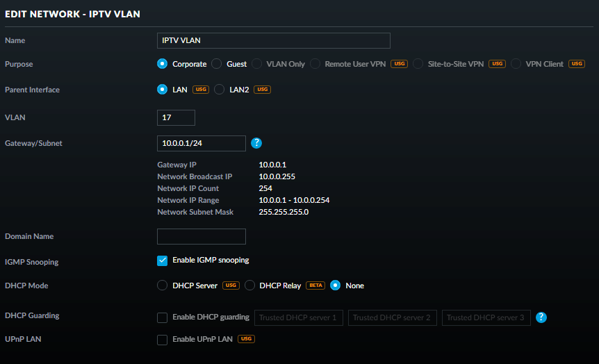
Task: Select LAN2 as the parent interface
Action: click(219, 90)
